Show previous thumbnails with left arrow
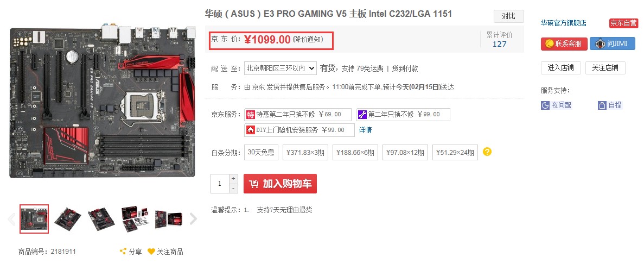Screen dimensions: 644x263 coord(11,219)
